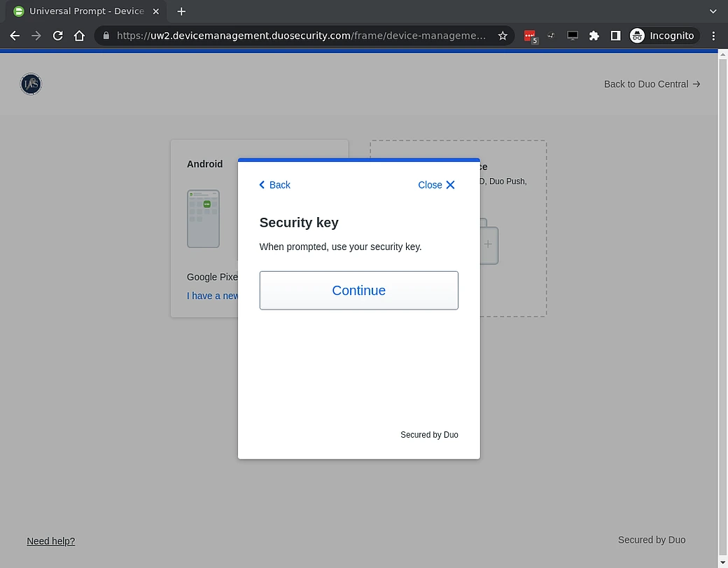The image size is (728, 568).
Task: Open the Need help? link
Action: tap(50, 541)
